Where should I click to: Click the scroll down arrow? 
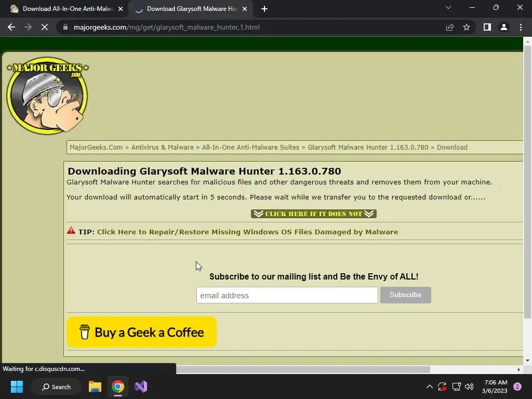527,361
